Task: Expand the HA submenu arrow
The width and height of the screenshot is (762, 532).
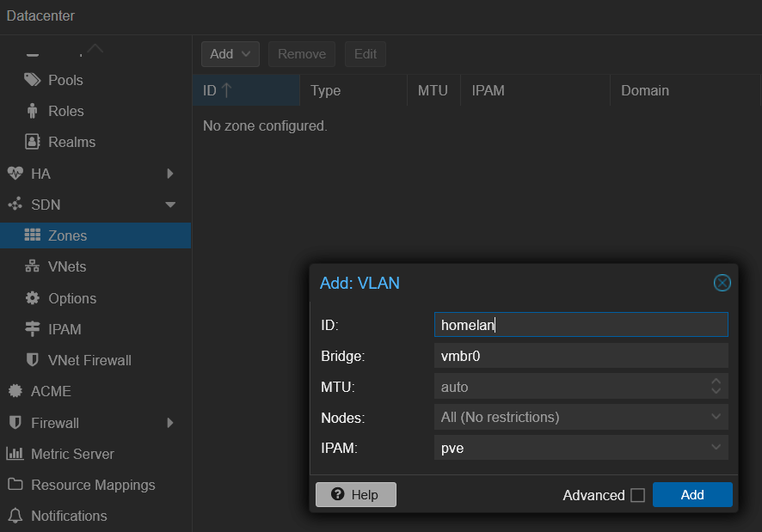Action: (170, 174)
